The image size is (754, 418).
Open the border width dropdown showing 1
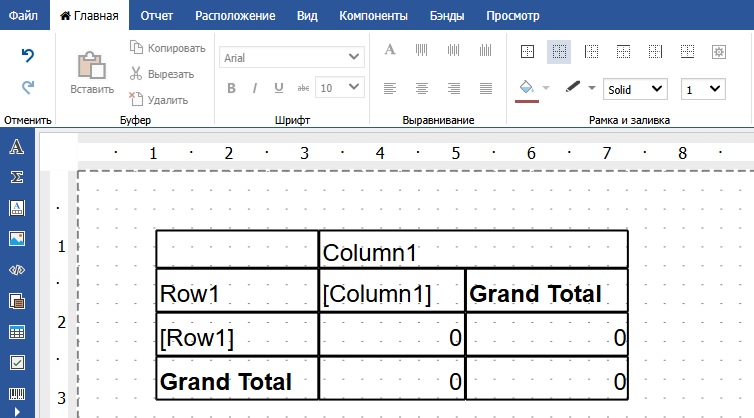[x=703, y=89]
